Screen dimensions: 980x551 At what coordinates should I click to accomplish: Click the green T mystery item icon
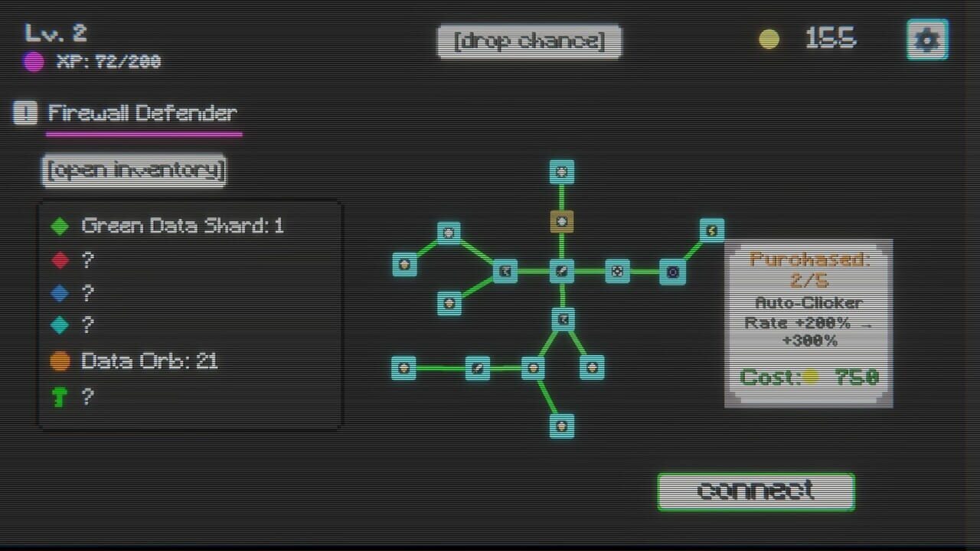(x=59, y=397)
